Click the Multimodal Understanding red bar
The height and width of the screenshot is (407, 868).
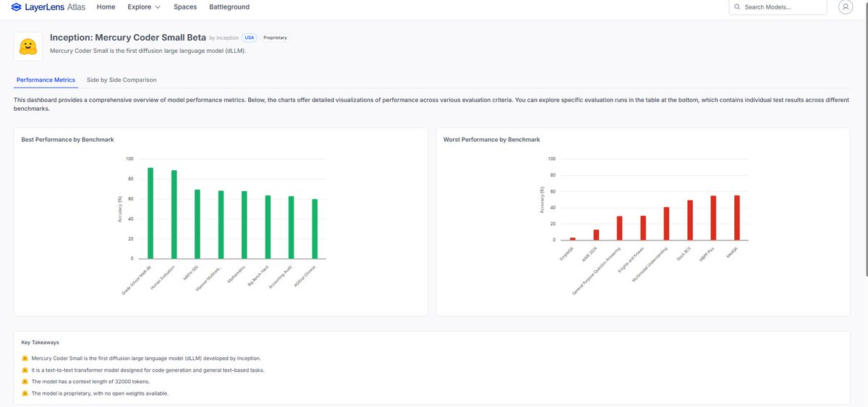click(x=666, y=224)
